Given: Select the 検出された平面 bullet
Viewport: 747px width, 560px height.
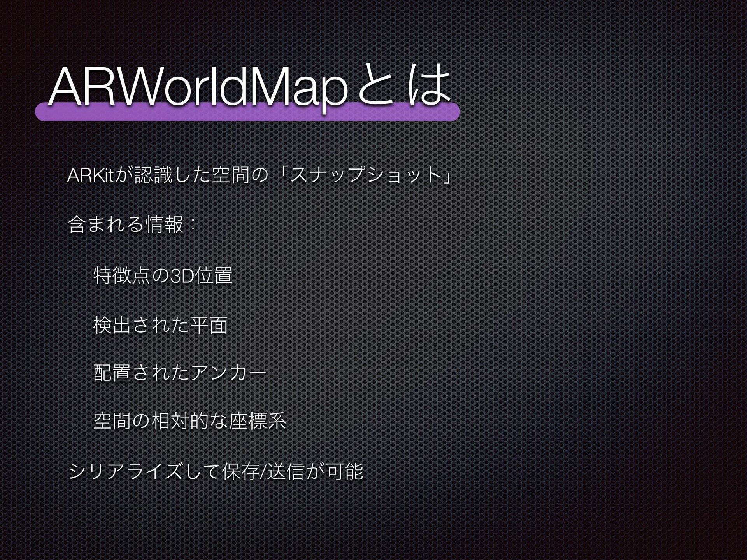Looking at the screenshot, I should tap(160, 325).
